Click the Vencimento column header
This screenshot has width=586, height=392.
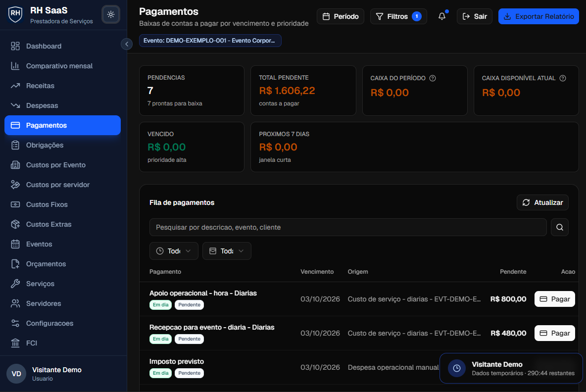point(317,272)
